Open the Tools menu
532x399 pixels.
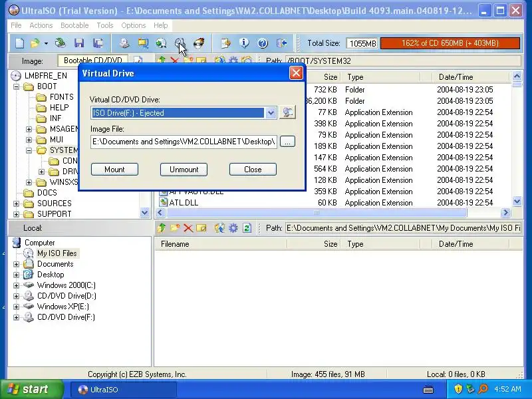tap(105, 25)
